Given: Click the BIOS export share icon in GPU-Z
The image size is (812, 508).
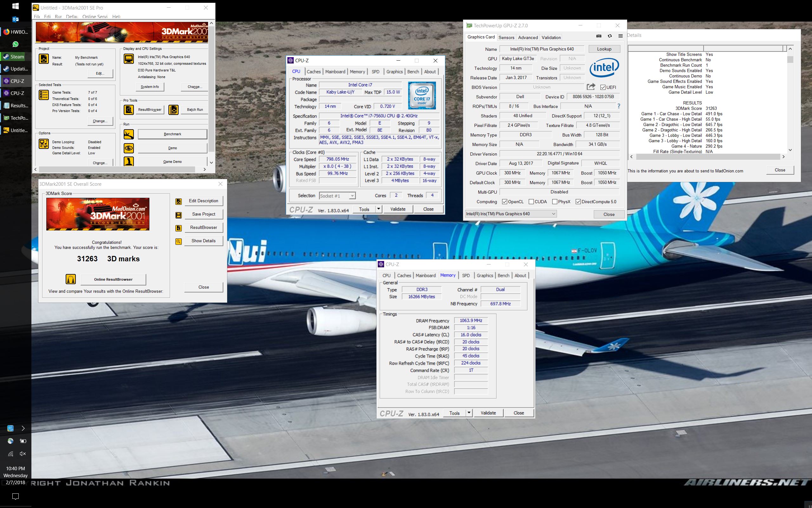Looking at the screenshot, I should pos(591,87).
